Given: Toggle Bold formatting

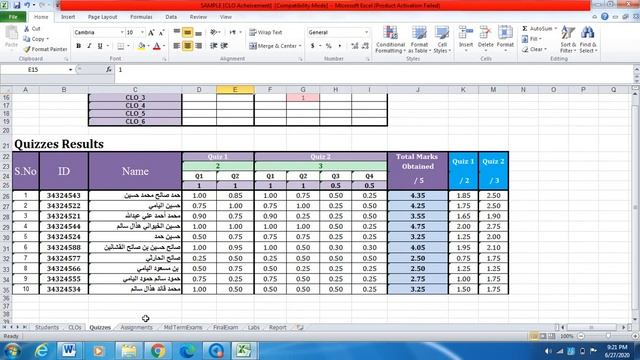Looking at the screenshot, I should 78,46.
